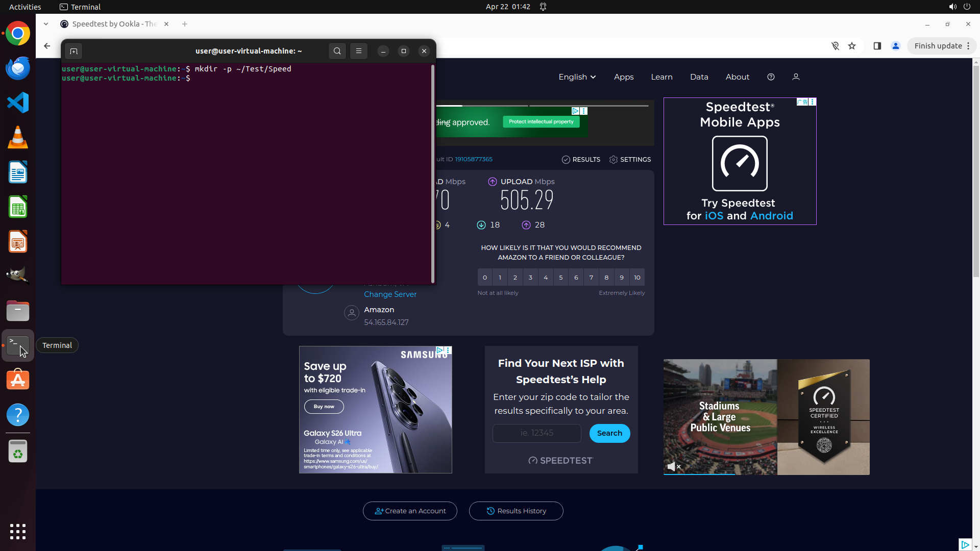Open the Apps menu item
980x551 pixels.
click(x=624, y=77)
